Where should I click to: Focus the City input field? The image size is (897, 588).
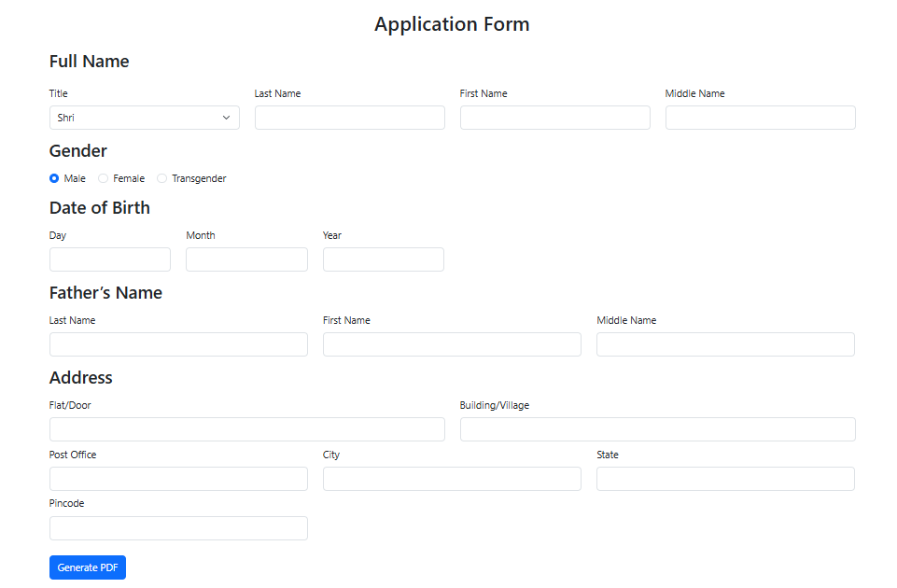coord(452,479)
